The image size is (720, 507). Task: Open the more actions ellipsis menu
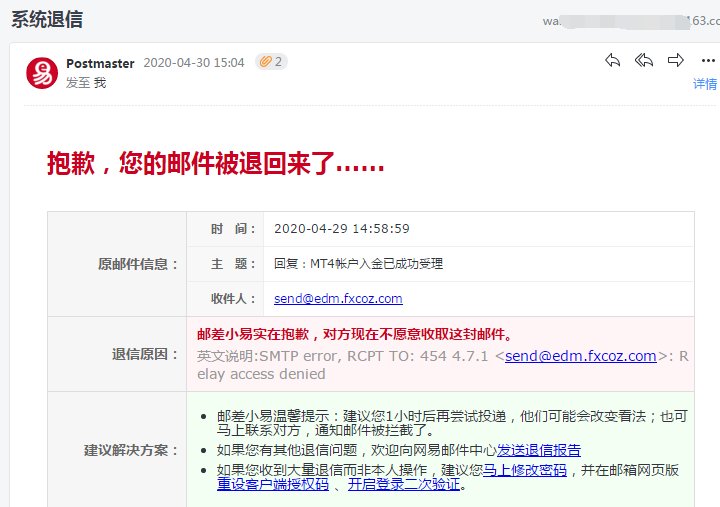click(x=708, y=61)
